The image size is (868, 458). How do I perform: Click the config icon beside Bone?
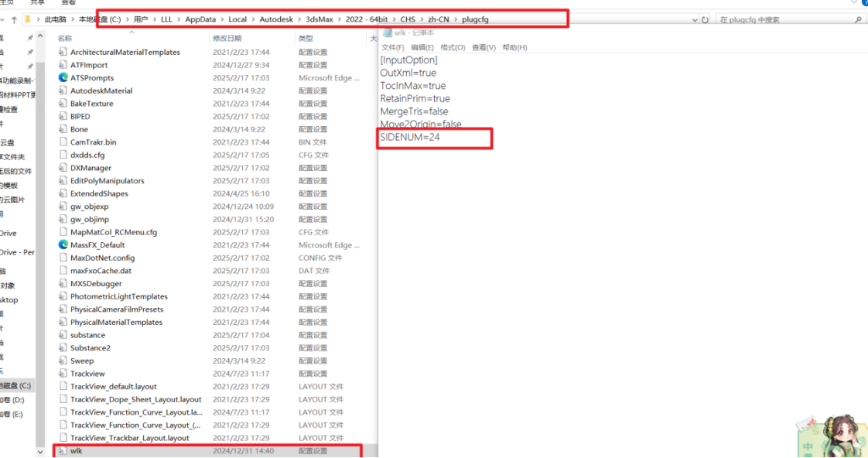point(63,129)
